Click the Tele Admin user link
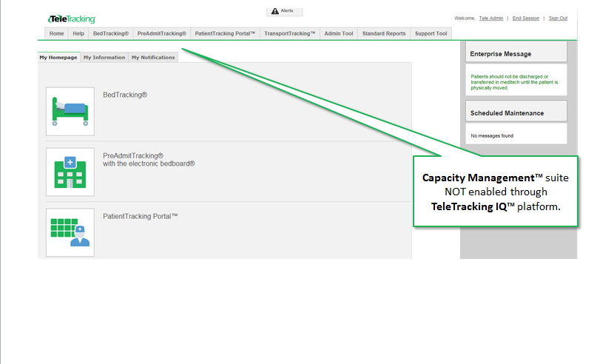This screenshot has width=614, height=364. click(x=491, y=18)
